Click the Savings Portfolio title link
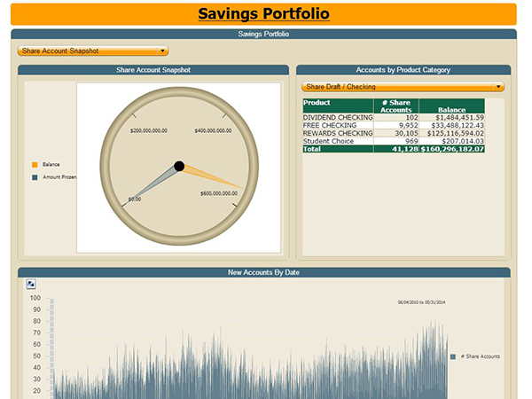 point(263,14)
